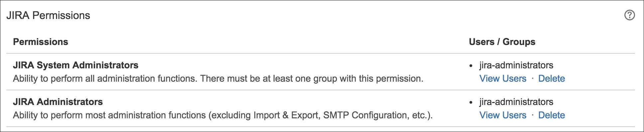The image size is (644, 132).
Task: Click the bullet beside System Administrators' group
Action: pos(471,66)
